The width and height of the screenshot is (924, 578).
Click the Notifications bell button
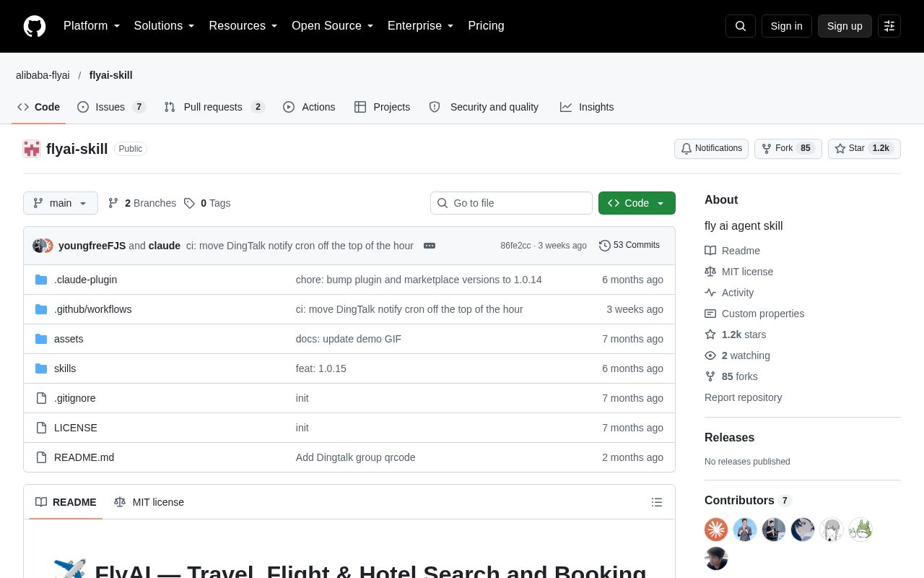pos(711,149)
